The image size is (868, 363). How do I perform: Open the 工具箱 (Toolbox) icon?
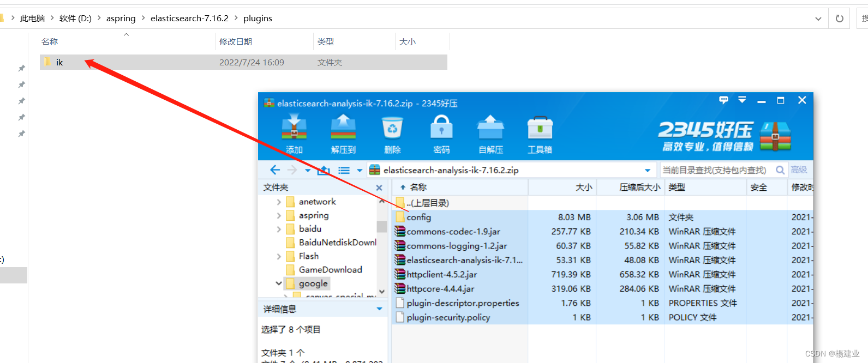pos(540,134)
